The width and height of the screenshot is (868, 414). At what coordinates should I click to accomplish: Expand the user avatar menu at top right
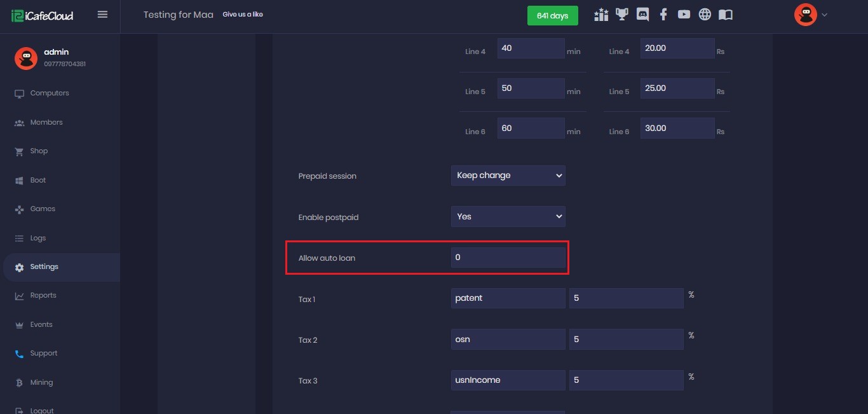pos(811,15)
